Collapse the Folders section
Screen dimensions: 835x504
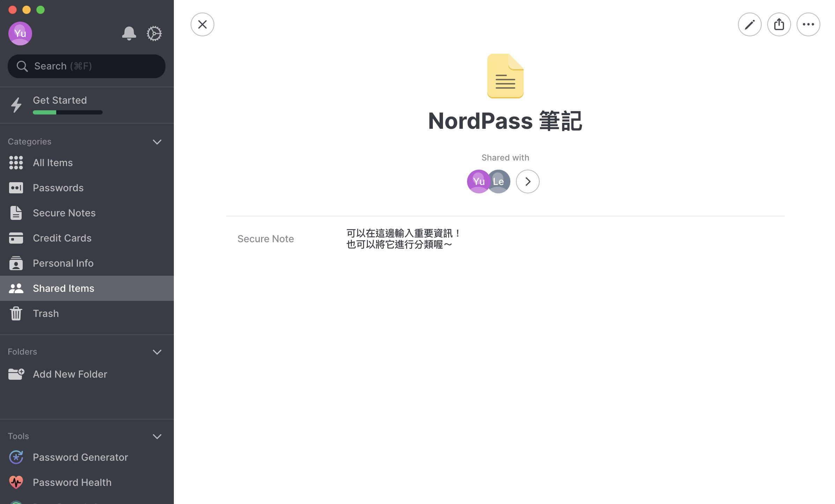[x=157, y=352]
